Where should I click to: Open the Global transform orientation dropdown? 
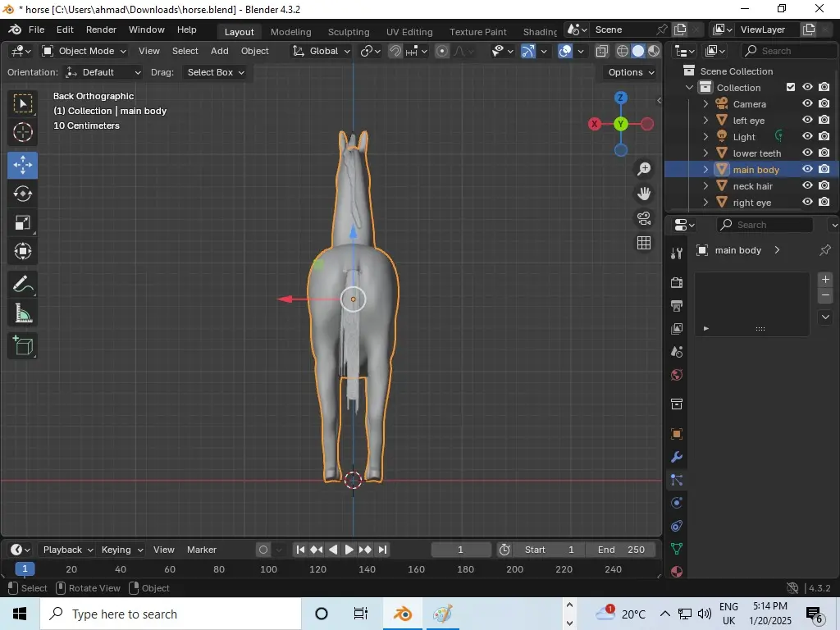coord(322,51)
